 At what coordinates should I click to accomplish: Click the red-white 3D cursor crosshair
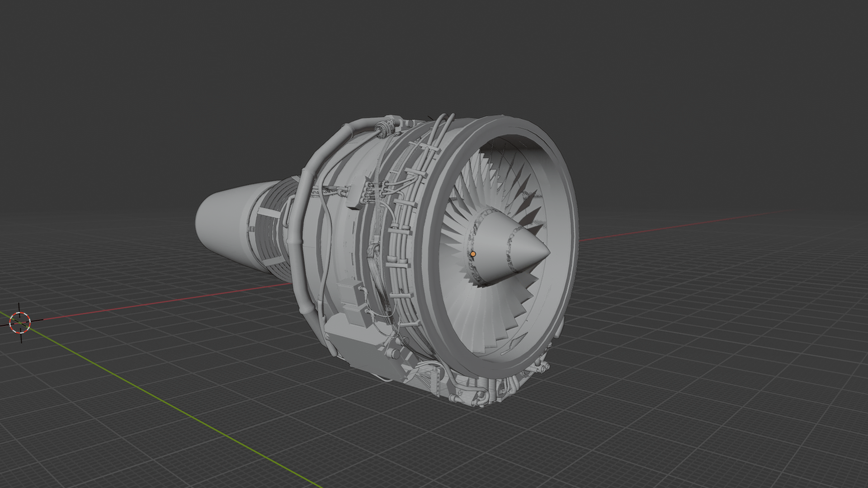click(20, 322)
